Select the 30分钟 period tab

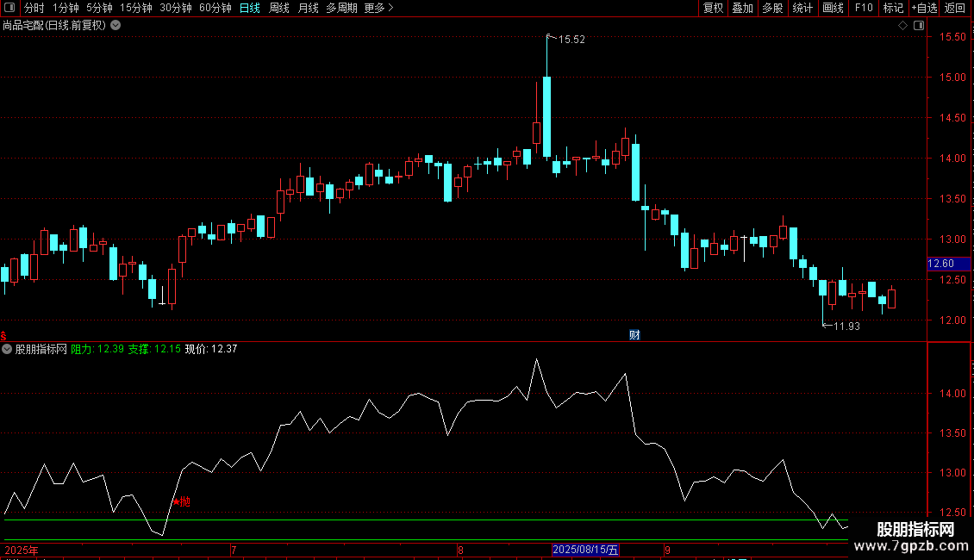pos(176,8)
